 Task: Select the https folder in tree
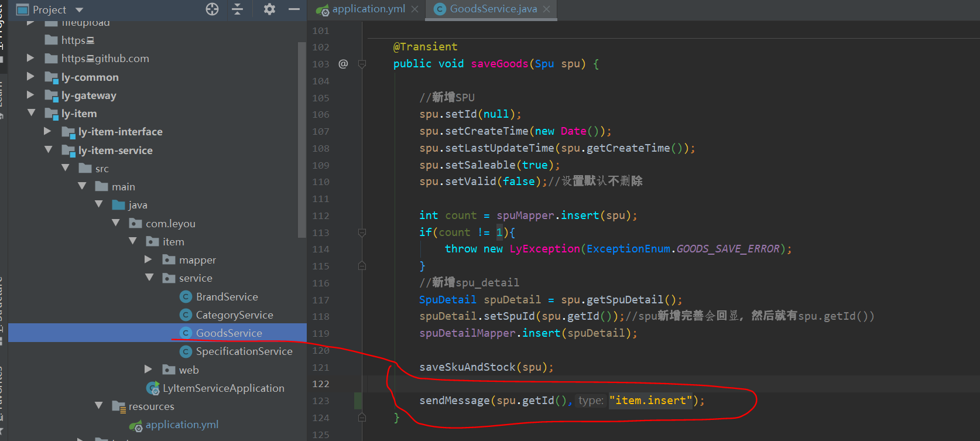tap(78, 40)
